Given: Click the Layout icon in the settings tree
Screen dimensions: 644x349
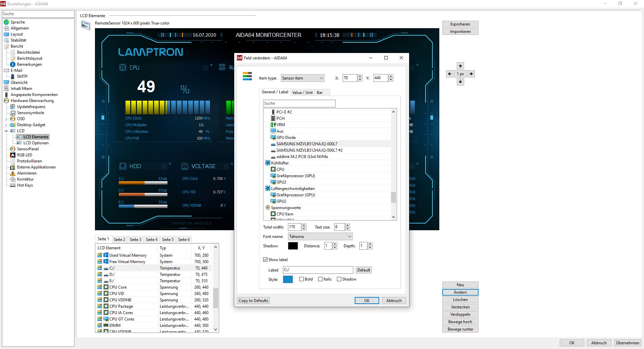Looking at the screenshot, I should point(6,34).
